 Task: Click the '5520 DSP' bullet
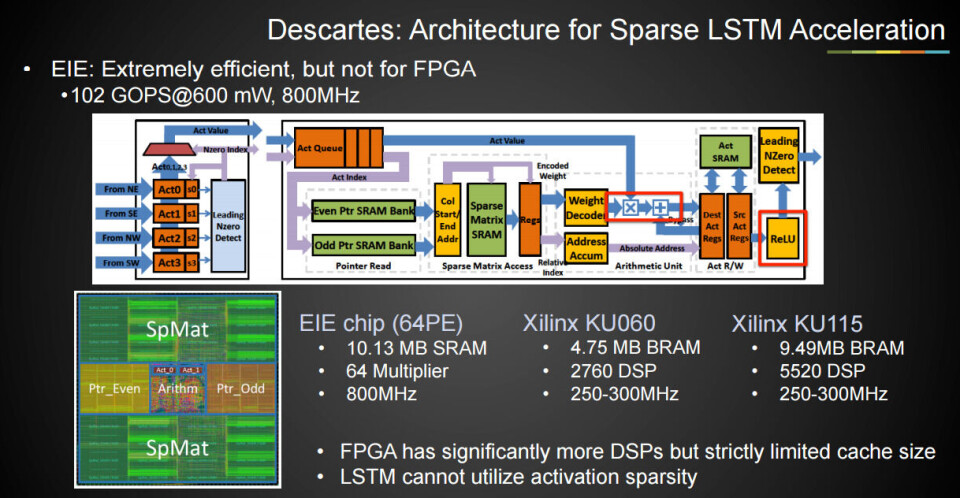point(822,371)
